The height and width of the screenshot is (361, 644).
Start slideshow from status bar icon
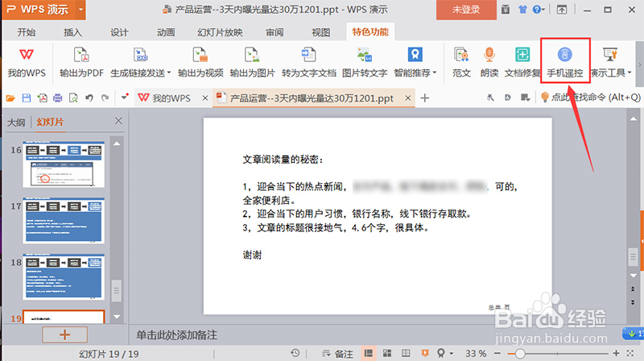click(x=425, y=353)
